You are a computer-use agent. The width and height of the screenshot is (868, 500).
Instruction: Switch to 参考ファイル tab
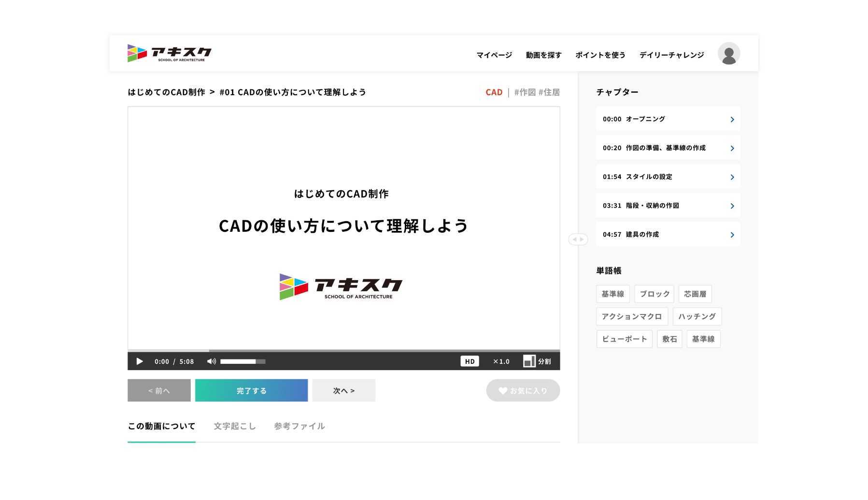(299, 427)
